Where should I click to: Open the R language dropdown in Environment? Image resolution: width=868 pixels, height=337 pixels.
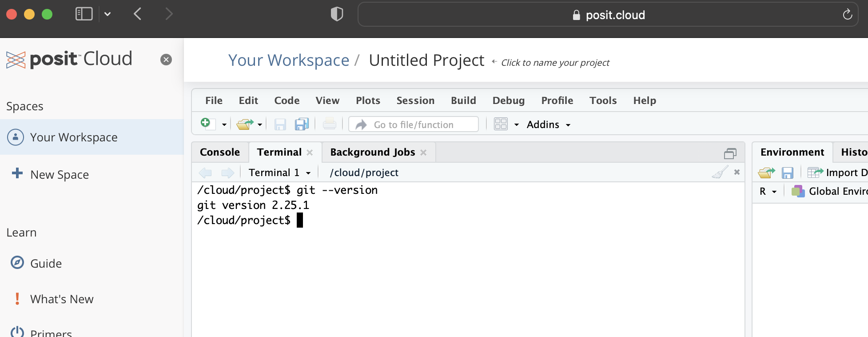coord(768,192)
